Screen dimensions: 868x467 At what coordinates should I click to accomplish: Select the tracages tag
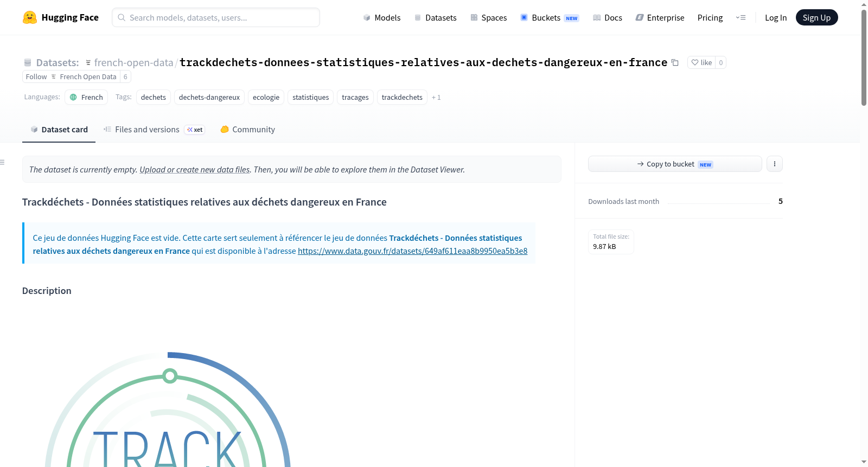(355, 97)
